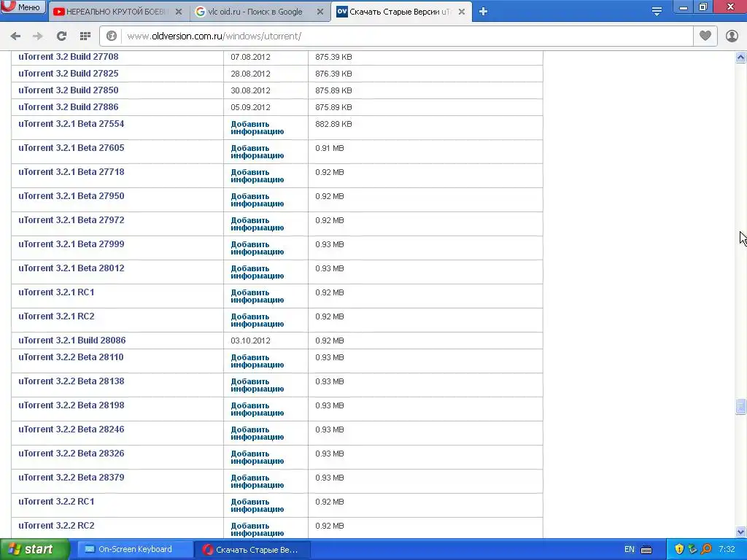Click the vertical scrollbar thumb
Screen dimensions: 747x560
point(740,406)
